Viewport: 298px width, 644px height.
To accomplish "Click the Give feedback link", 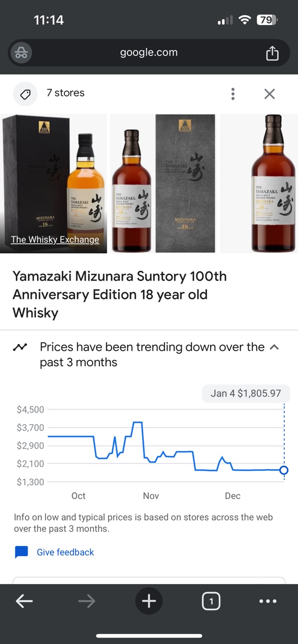I will pyautogui.click(x=65, y=552).
